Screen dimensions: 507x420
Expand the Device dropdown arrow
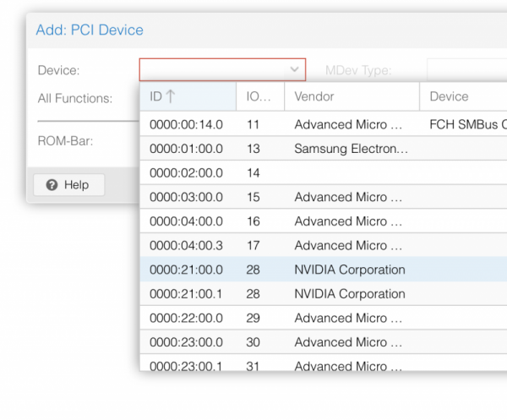(294, 70)
